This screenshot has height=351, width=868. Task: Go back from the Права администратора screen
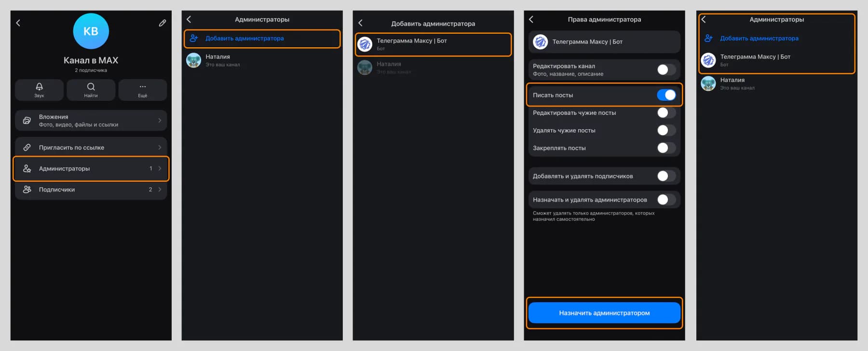pos(531,19)
